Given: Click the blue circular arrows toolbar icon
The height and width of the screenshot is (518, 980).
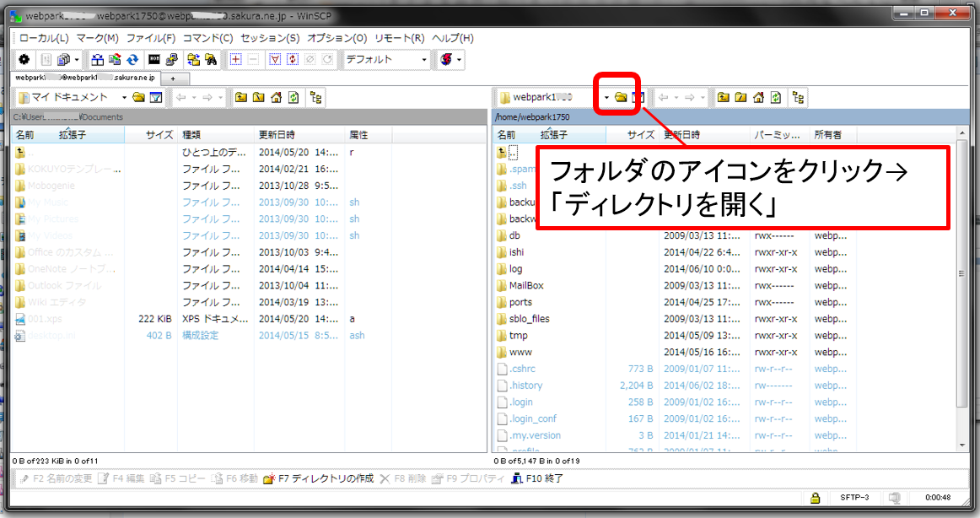Looking at the screenshot, I should click(132, 60).
